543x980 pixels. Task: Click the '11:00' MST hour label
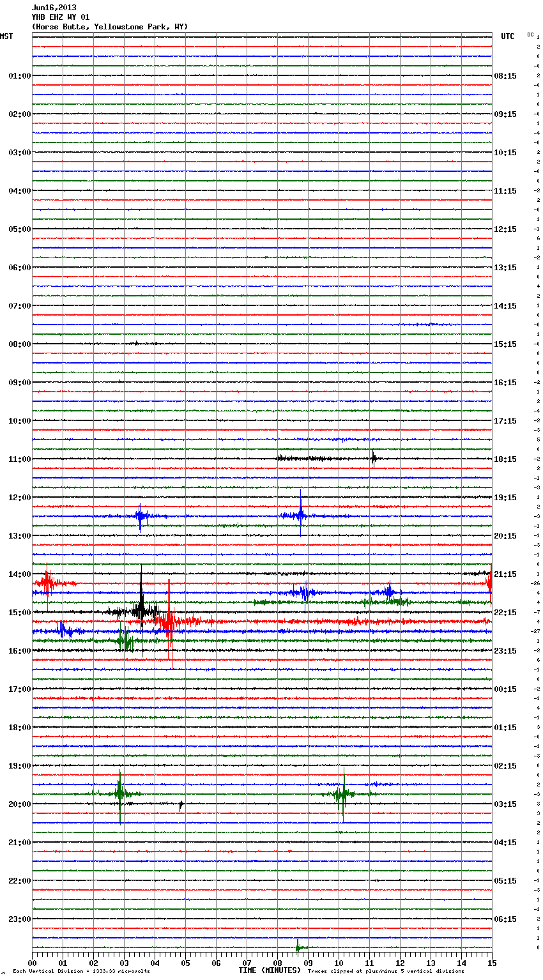click(19, 459)
